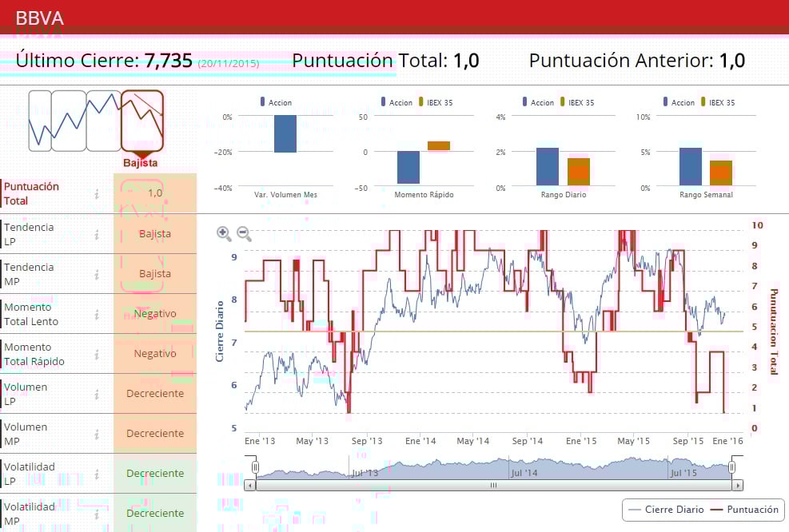
Task: Open info icon for Tendencia MP
Action: [97, 275]
